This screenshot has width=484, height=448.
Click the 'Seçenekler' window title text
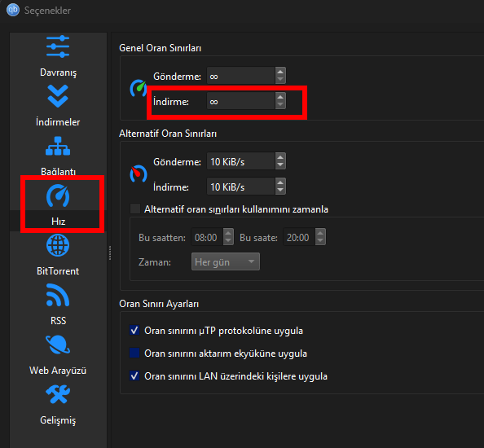click(47, 10)
